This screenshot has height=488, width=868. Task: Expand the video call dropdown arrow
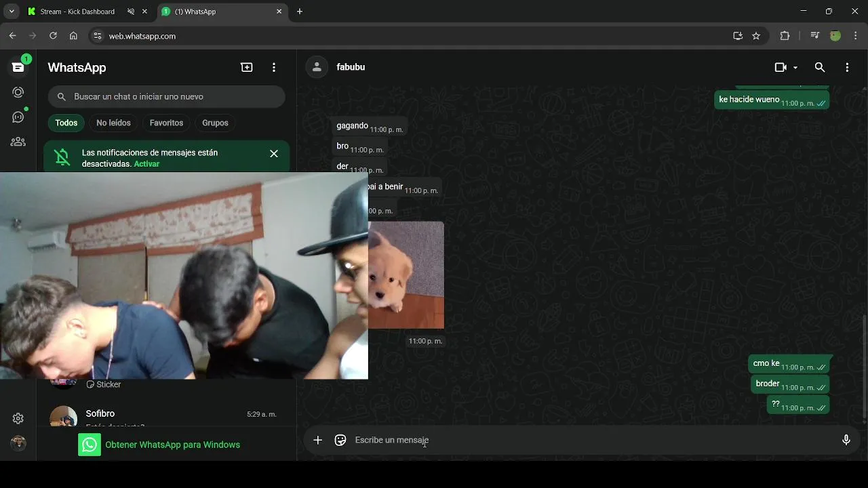coord(795,68)
